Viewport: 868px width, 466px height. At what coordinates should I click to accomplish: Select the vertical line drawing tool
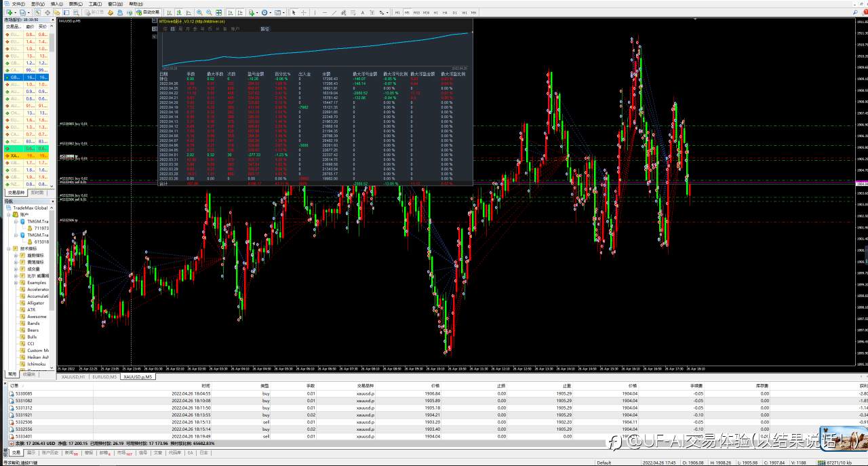315,12
